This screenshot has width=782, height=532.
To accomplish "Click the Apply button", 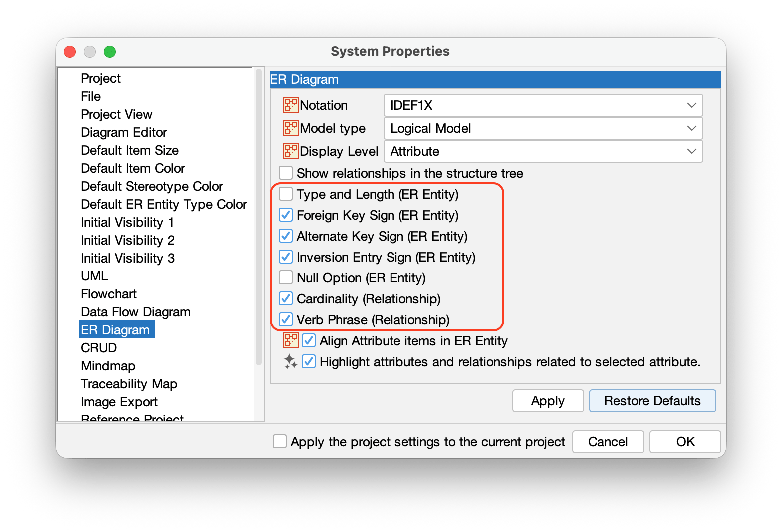I will (548, 400).
